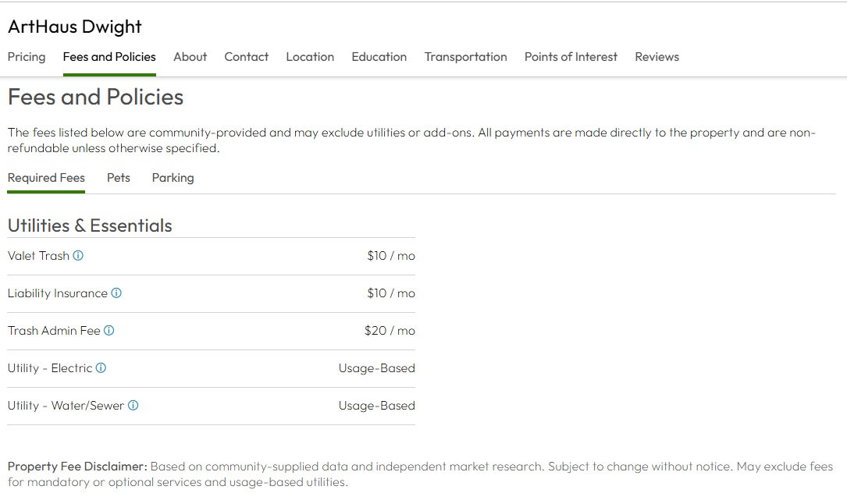Open the Reviews tab
Screen dimensions: 847x504
(x=657, y=57)
